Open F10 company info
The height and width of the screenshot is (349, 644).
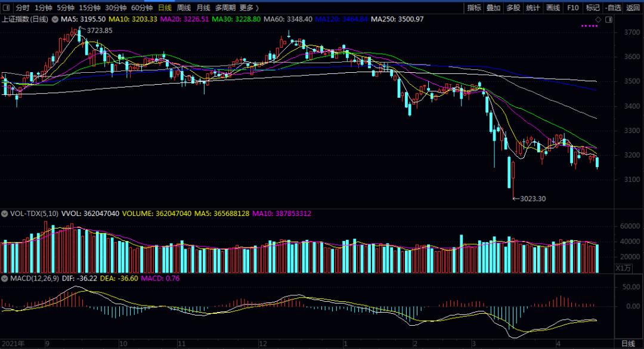pyautogui.click(x=573, y=8)
